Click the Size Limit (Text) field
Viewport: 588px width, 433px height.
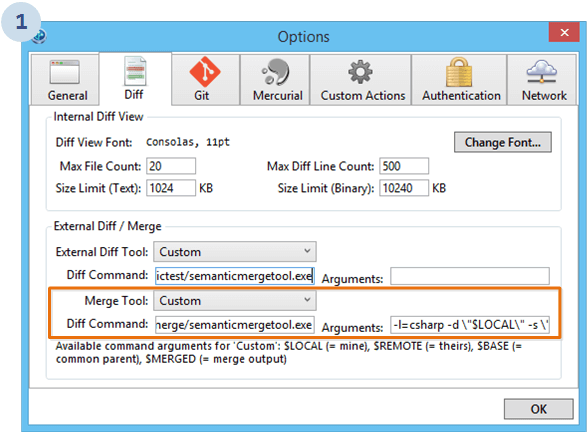[x=171, y=188]
